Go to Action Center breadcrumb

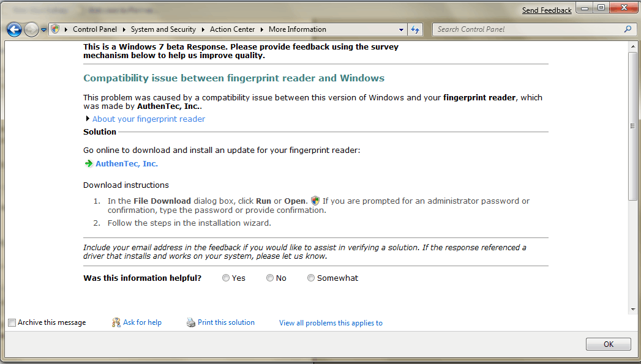pyautogui.click(x=232, y=29)
